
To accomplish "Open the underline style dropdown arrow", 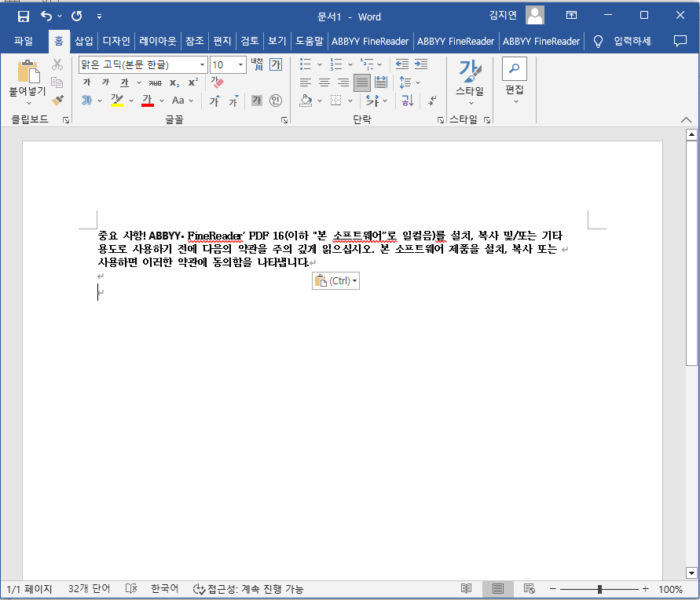I will coord(139,82).
